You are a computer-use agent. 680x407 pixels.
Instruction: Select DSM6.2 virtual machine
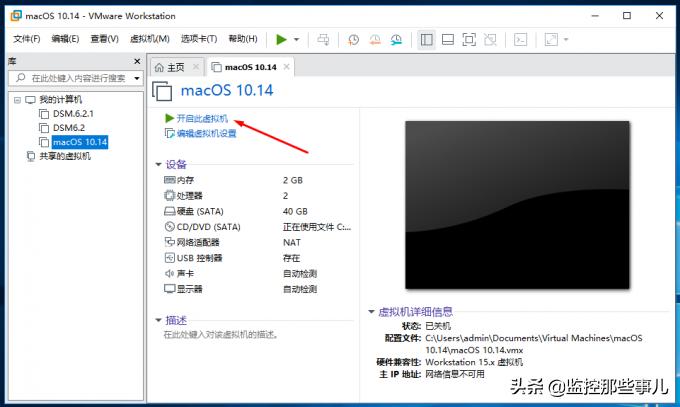(x=69, y=128)
